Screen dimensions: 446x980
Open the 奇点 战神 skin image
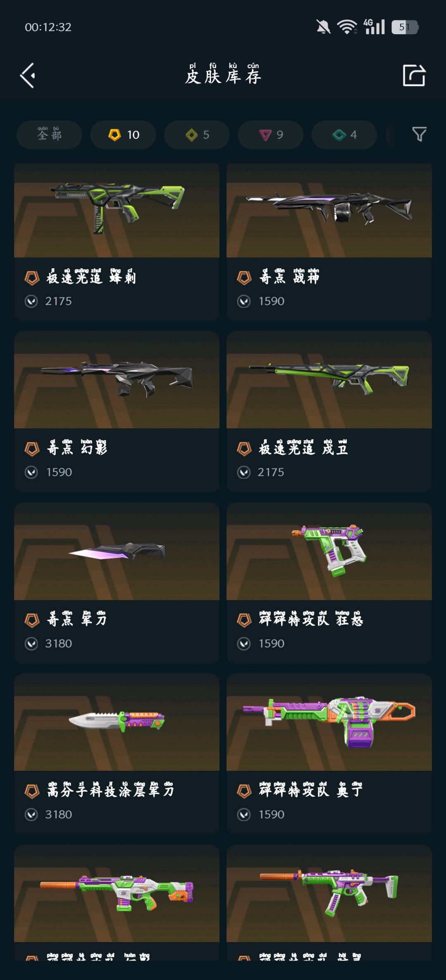coord(329,210)
